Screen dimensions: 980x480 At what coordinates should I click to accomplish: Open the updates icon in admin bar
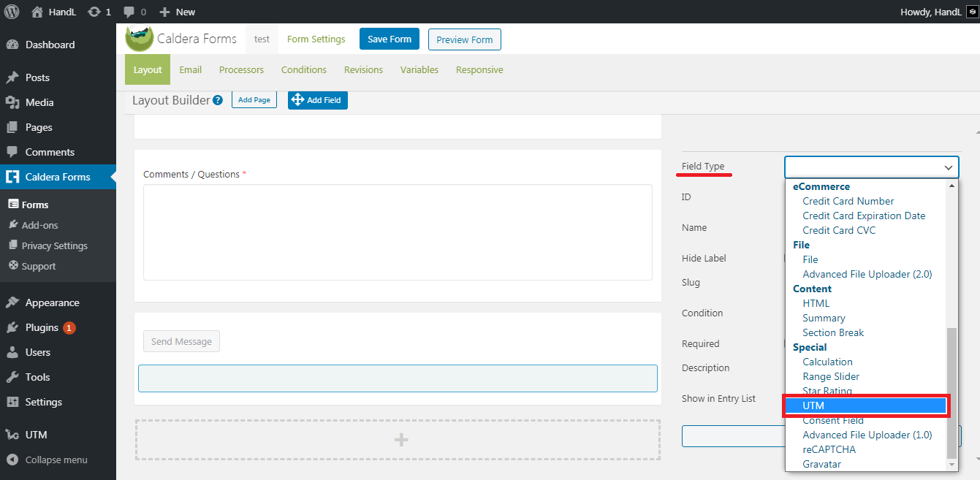click(x=94, y=12)
